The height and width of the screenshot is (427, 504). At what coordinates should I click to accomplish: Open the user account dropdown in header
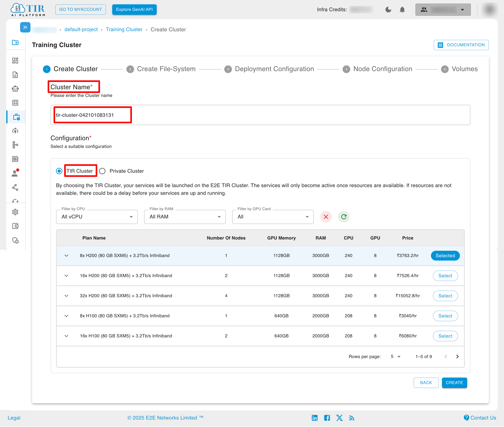(x=443, y=9)
